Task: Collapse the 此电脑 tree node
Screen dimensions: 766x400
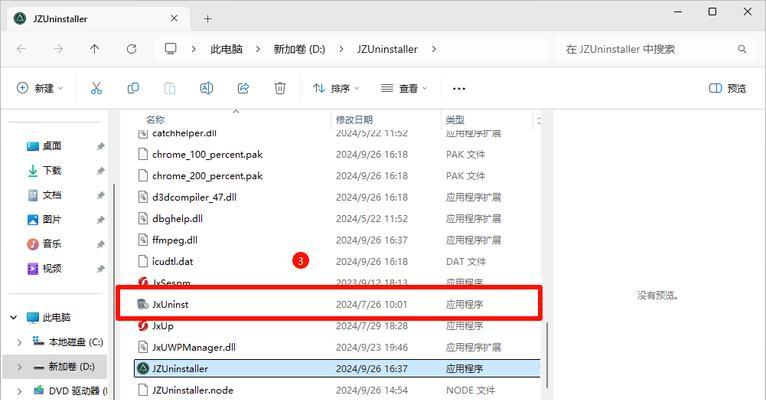Action: 14,317
